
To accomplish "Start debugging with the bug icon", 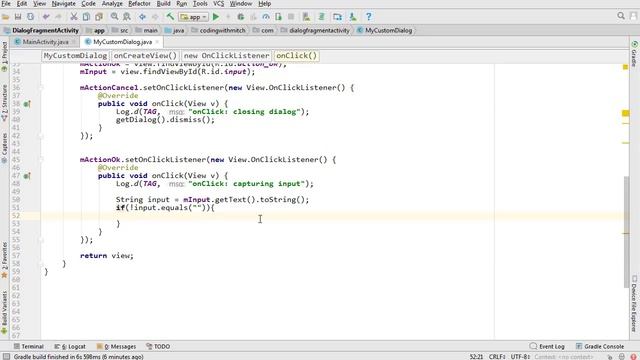I will pyautogui.click(x=241, y=17).
